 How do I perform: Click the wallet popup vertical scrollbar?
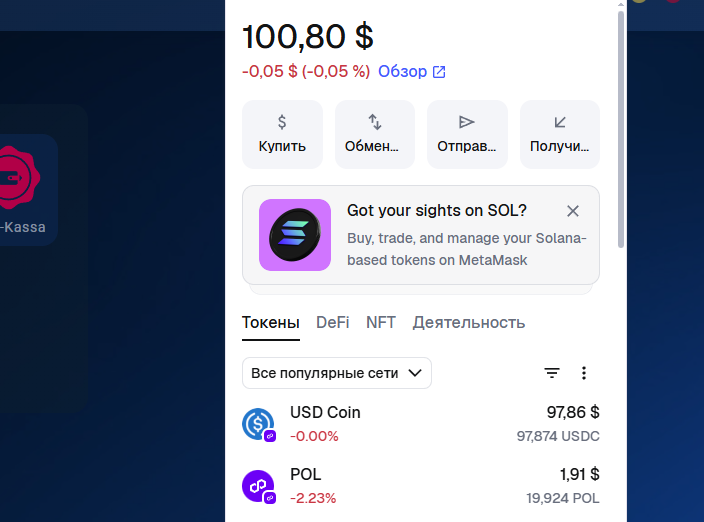(x=621, y=129)
